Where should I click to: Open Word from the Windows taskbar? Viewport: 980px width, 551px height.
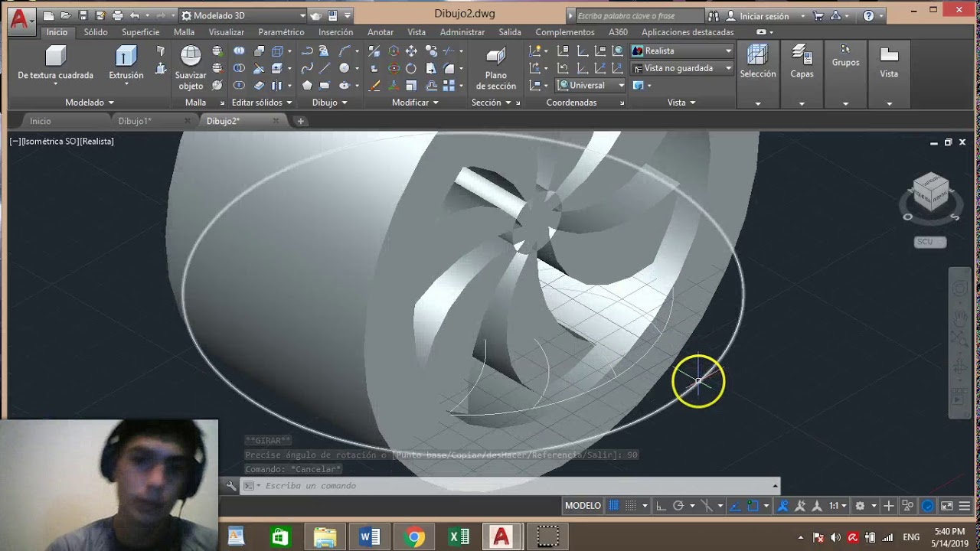point(370,536)
